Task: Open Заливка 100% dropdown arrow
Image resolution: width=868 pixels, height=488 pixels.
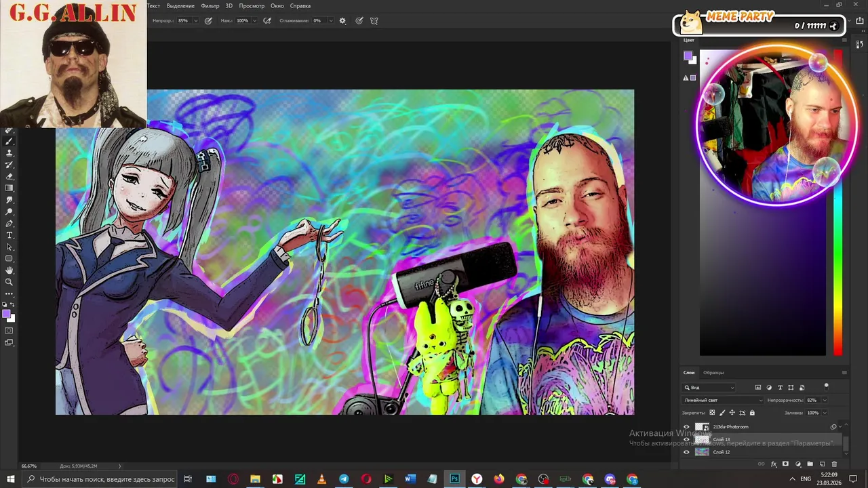Action: click(825, 413)
